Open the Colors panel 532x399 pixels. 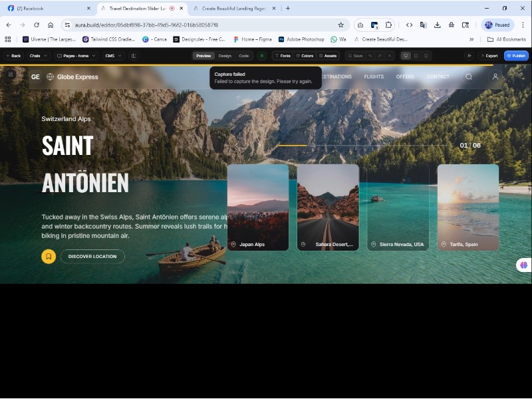pyautogui.click(x=307, y=56)
